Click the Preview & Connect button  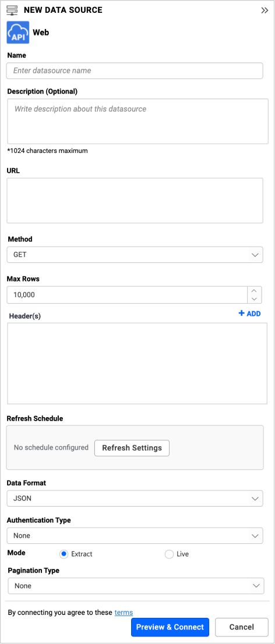170,627
